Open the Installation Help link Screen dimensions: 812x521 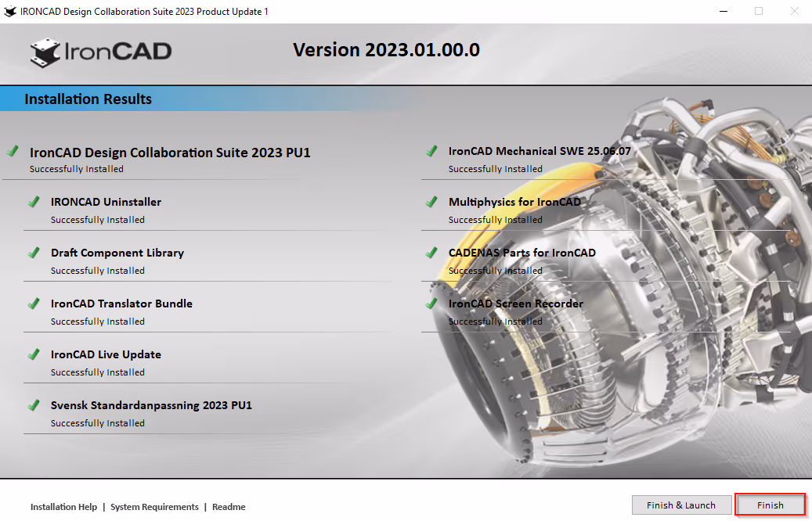[63, 507]
